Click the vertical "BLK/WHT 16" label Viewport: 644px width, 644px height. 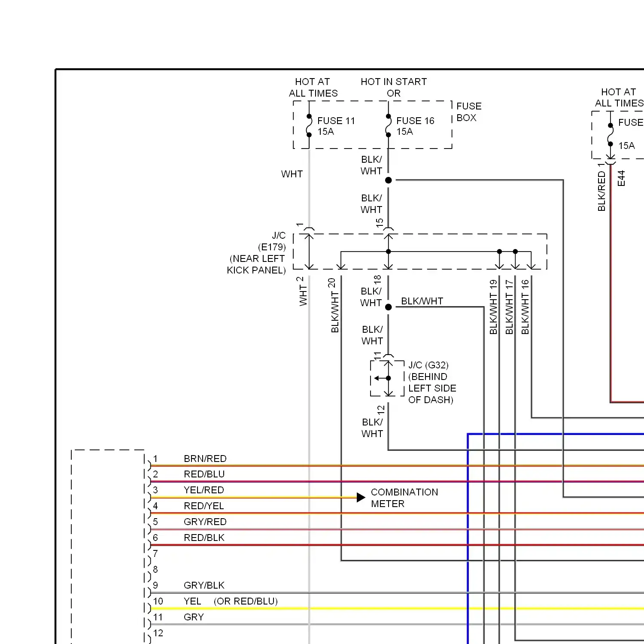tap(525, 307)
